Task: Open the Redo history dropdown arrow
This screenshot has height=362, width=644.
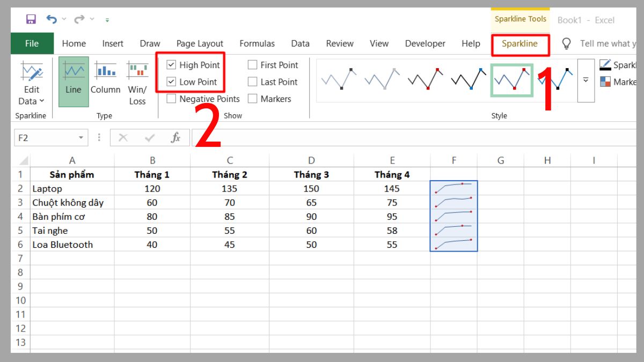Action: pyautogui.click(x=92, y=19)
